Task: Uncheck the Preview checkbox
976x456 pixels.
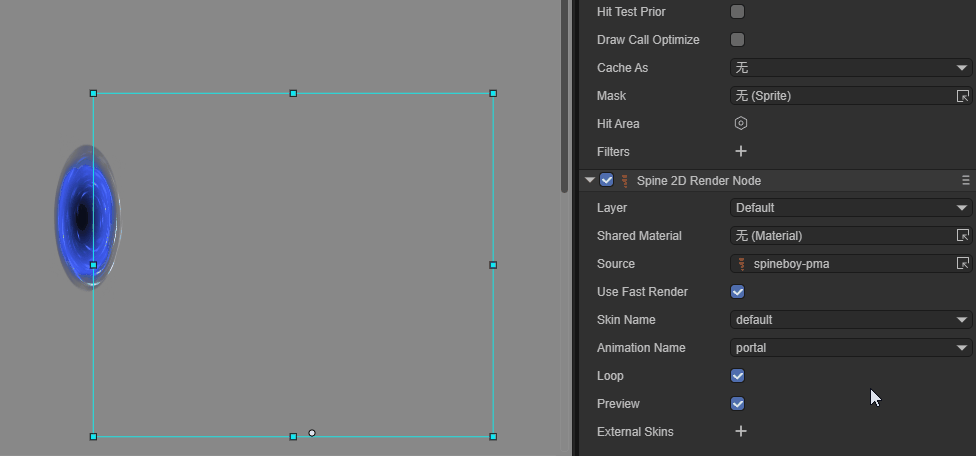Action: coord(737,404)
